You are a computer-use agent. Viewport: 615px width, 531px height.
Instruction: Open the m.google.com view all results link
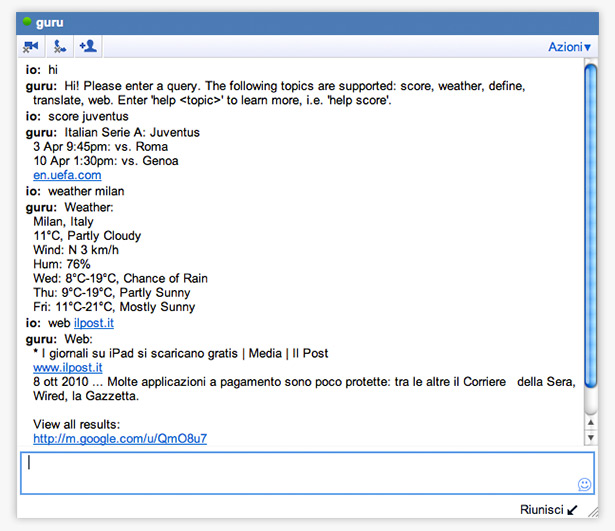tap(120, 438)
